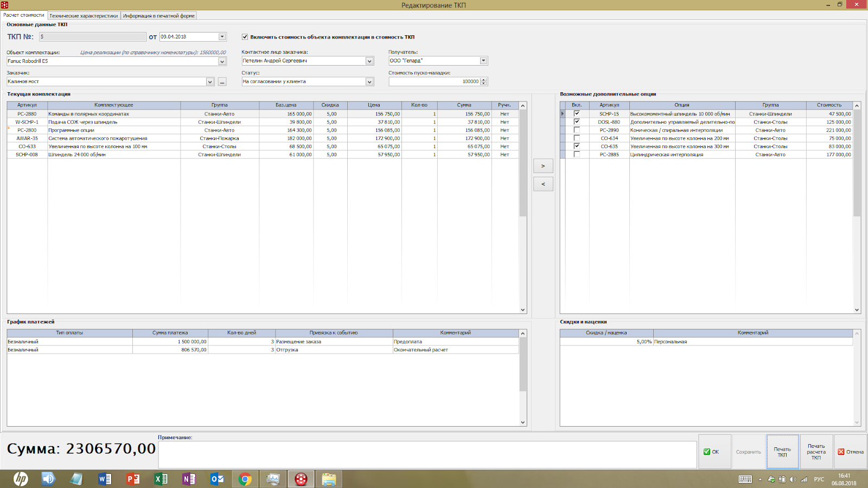Click into the Примечание text area

(x=427, y=454)
